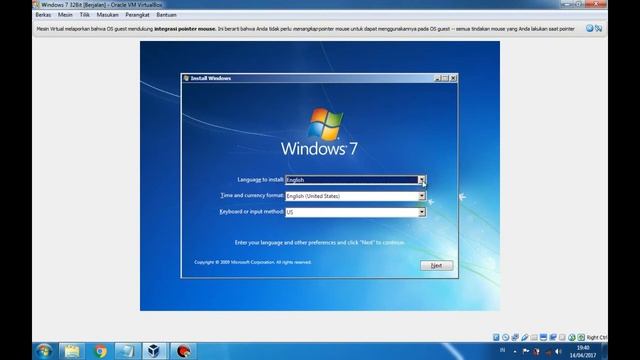
Task: Click the video capture indicator in VirtualBox status bar
Action: coord(553,337)
